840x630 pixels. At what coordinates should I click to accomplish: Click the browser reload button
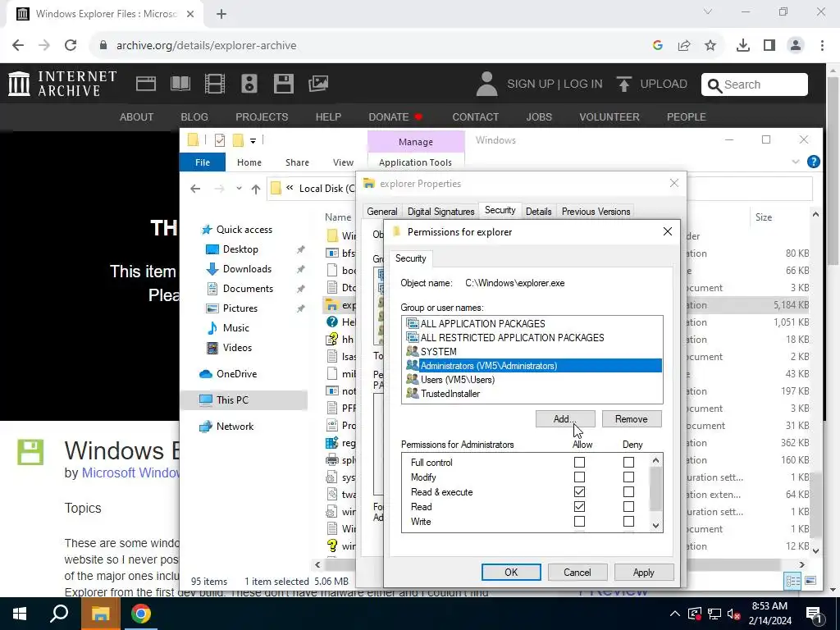click(71, 45)
